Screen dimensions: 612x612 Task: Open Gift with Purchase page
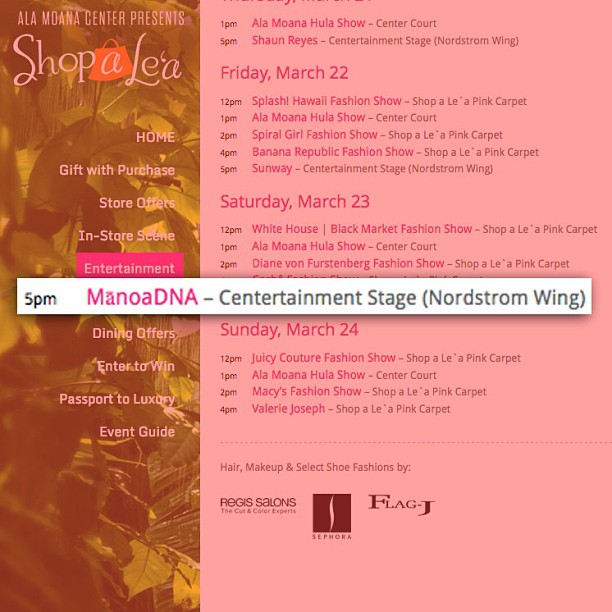tap(117, 170)
